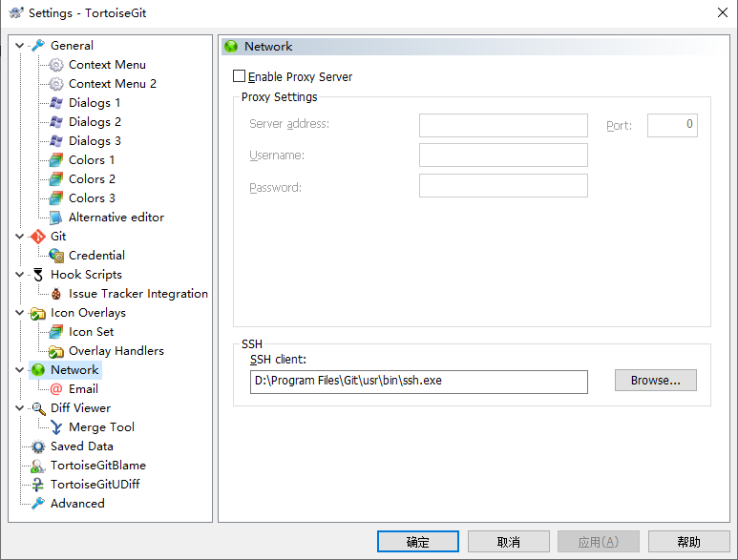Click the TortoiseGitBlame icon
This screenshot has width=738, height=560.
pyautogui.click(x=38, y=466)
